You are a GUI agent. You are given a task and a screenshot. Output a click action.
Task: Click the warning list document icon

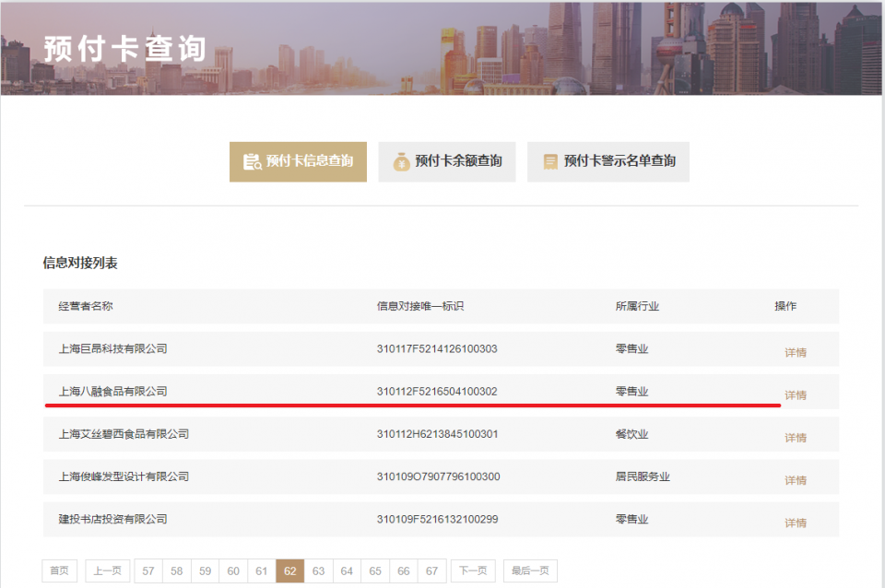[x=550, y=161]
